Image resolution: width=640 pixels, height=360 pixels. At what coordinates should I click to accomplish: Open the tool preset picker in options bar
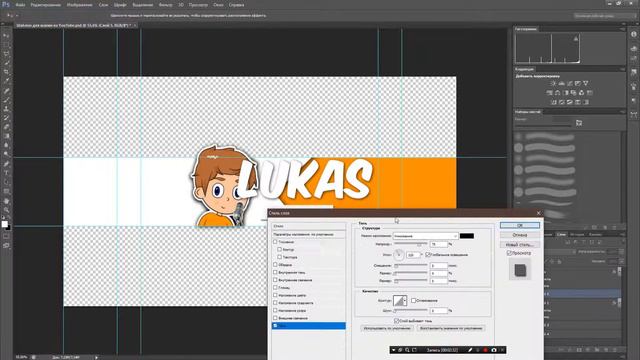pos(11,16)
